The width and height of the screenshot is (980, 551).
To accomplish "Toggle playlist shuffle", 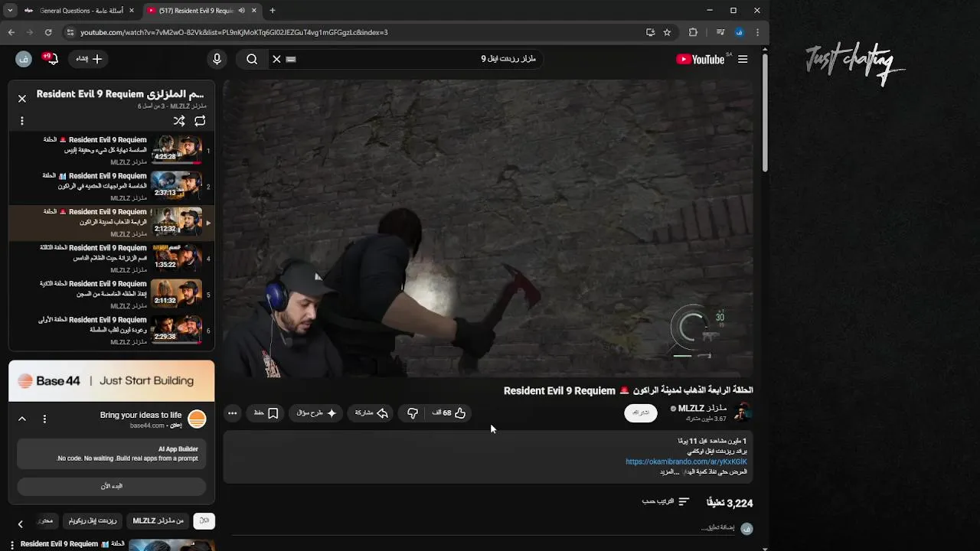I will click(179, 121).
